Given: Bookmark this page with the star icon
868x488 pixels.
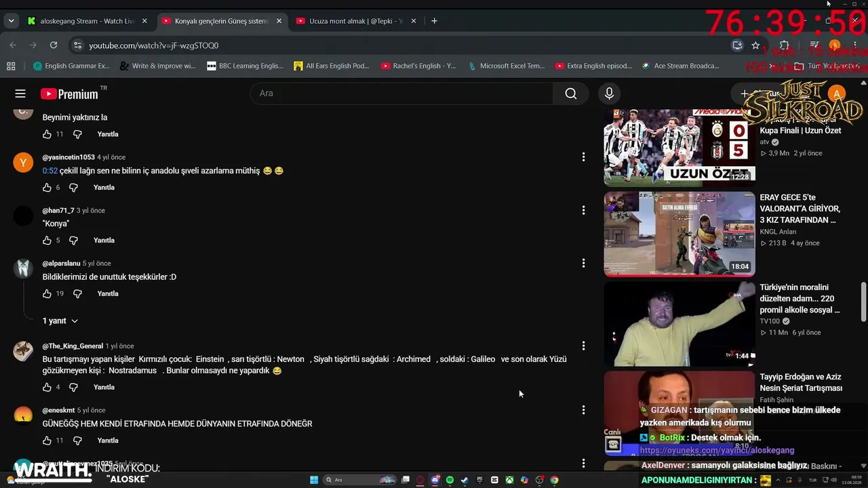Looking at the screenshot, I should pos(755,45).
